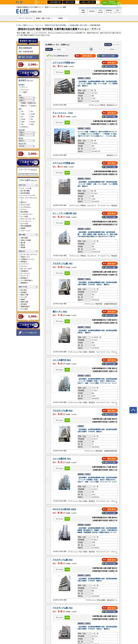
Task: Open 中古住宅 navigation item
Action: tap(92, 11)
